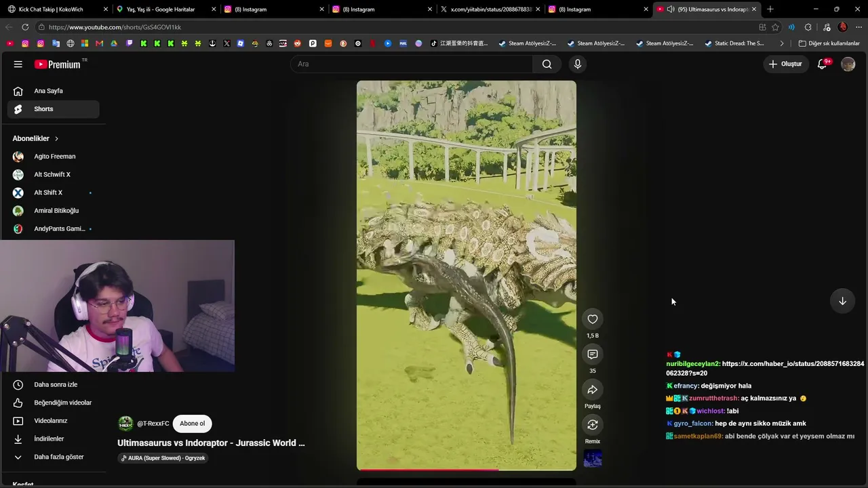The height and width of the screenshot is (488, 868).
Task: Open the Alt Schwift X subscription
Action: point(53,175)
